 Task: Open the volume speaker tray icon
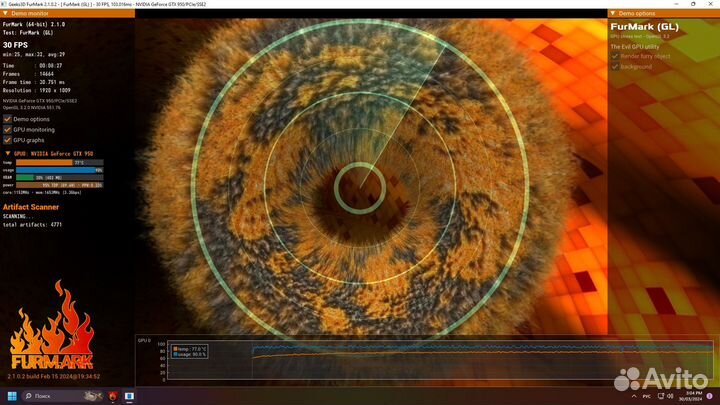pos(670,396)
